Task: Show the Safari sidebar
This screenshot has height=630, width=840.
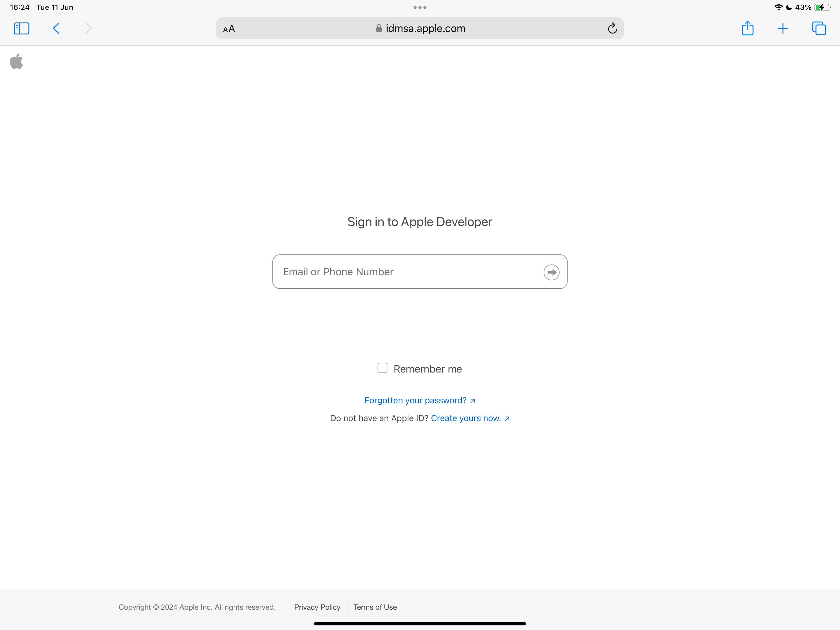Action: [21, 29]
